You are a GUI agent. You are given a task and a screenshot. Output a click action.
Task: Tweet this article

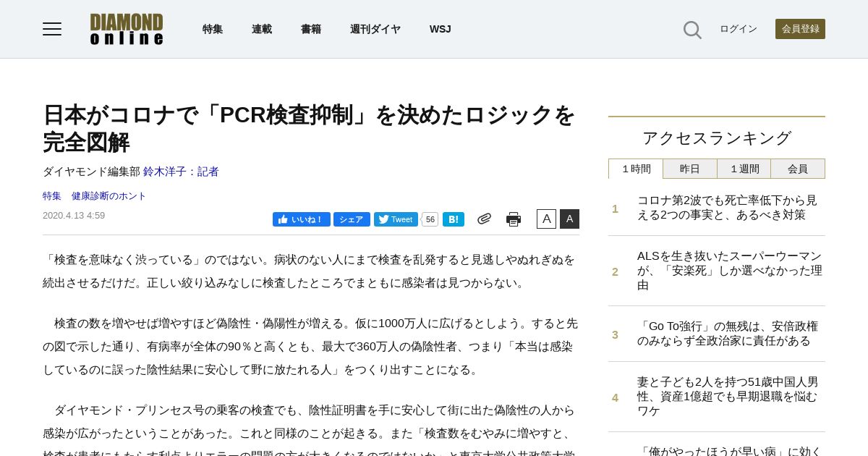396,219
